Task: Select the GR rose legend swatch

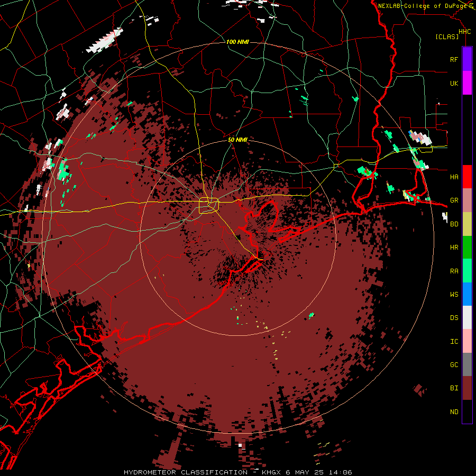Action: point(467,200)
